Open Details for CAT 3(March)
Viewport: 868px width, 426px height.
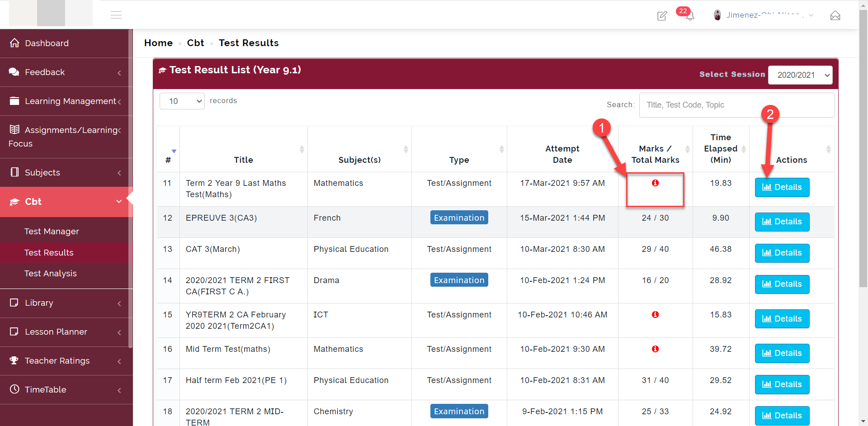pos(782,253)
